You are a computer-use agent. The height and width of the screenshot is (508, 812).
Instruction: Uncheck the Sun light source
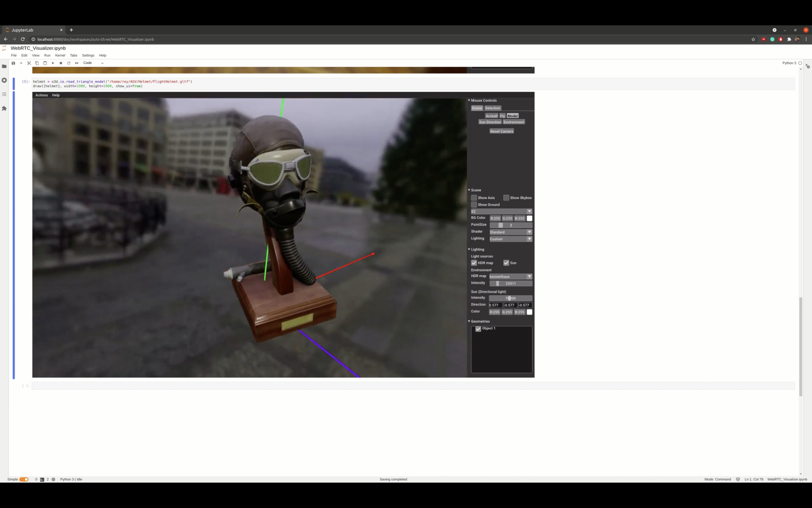pos(506,263)
